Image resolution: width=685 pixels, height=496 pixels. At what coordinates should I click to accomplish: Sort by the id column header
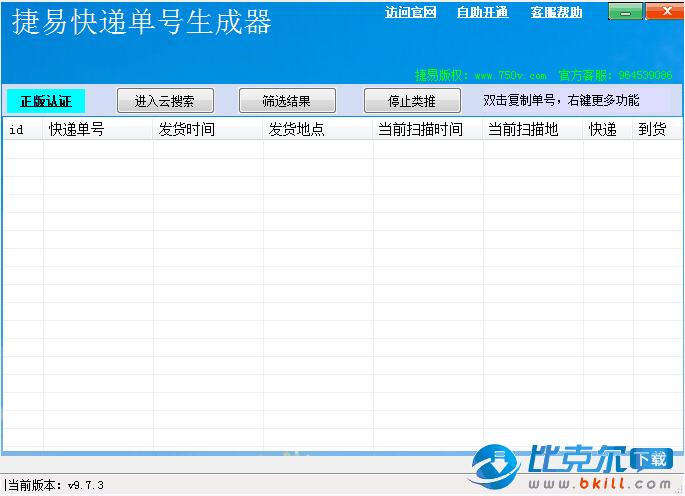coord(23,129)
